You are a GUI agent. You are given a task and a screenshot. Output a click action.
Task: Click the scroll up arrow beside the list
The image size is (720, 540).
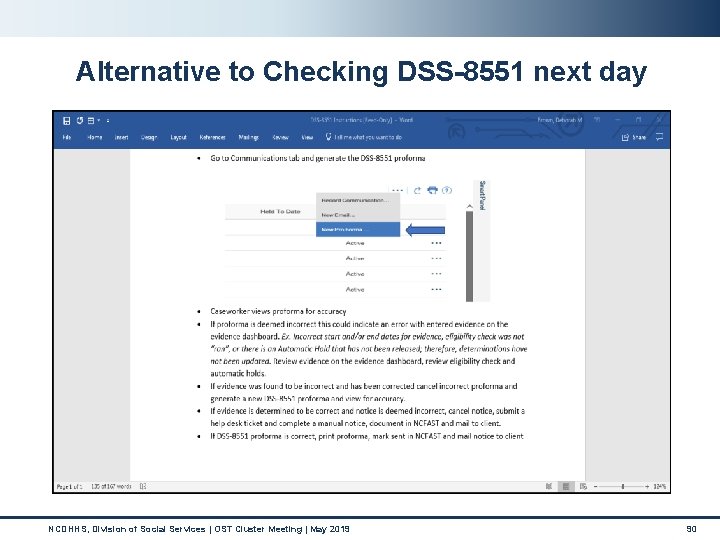point(469,207)
